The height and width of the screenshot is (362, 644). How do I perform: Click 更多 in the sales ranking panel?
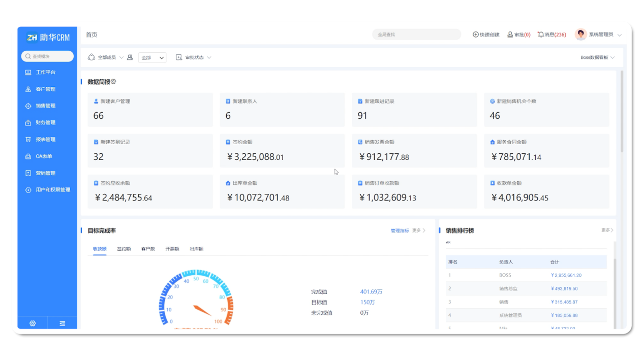(x=607, y=230)
